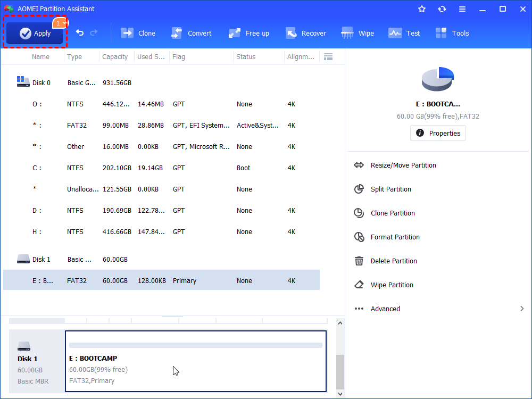
Task: Select the Convert tool
Action: point(192,33)
